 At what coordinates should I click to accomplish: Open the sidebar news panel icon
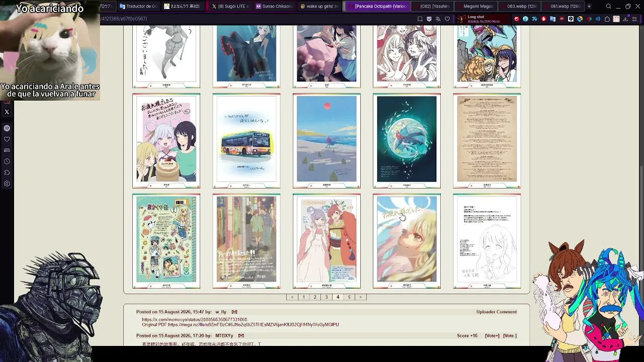7,150
